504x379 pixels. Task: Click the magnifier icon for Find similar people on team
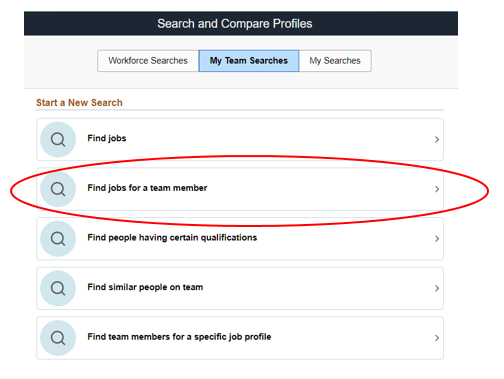58,288
